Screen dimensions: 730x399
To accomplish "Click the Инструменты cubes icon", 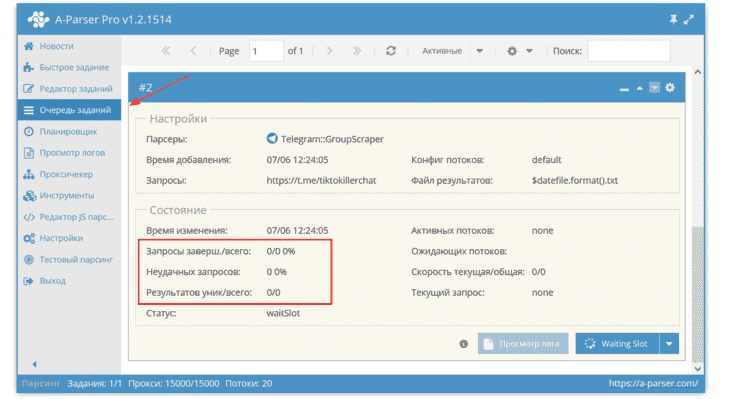I will (29, 196).
